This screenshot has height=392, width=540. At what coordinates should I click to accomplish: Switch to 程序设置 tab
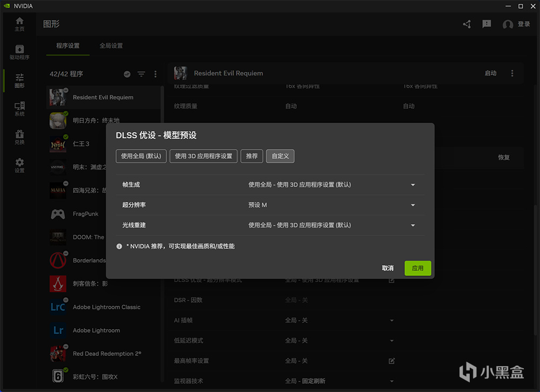click(68, 45)
